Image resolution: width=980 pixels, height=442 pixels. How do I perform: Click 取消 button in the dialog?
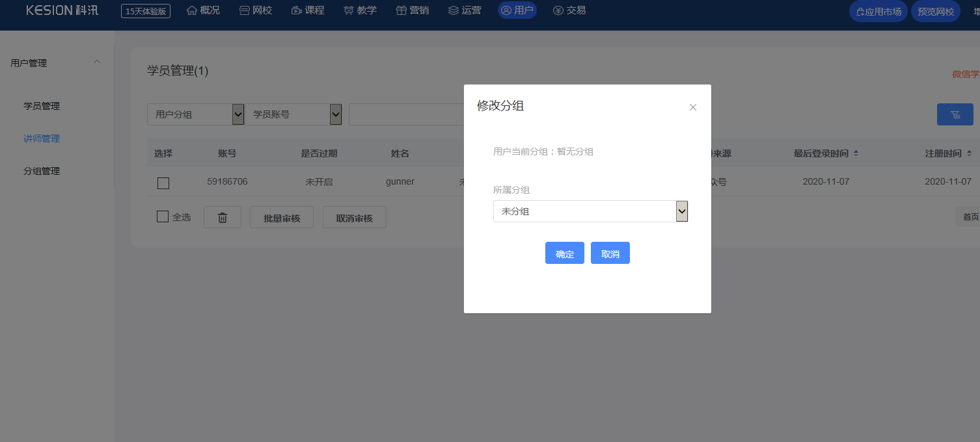click(x=610, y=253)
